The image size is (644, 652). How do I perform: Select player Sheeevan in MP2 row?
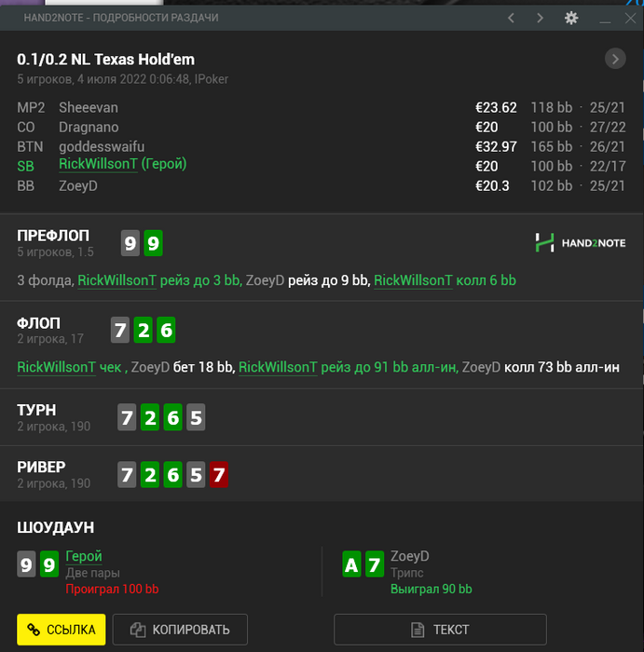89,108
